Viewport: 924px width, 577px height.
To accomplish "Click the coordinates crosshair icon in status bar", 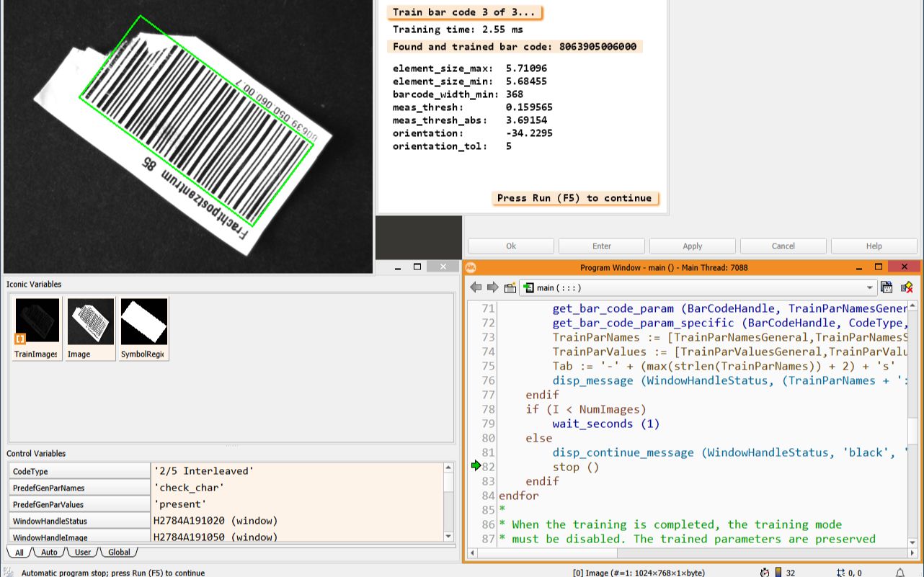I will tap(840, 572).
